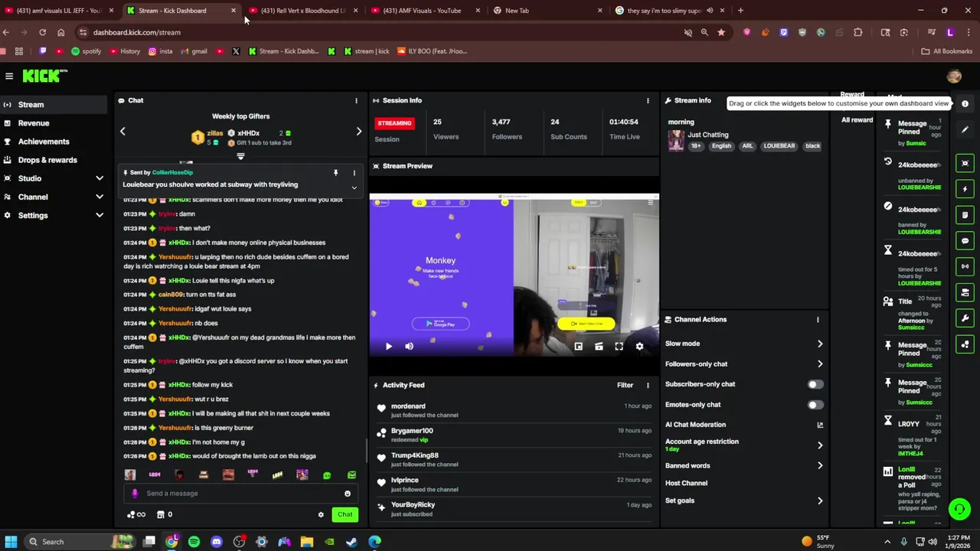Viewport: 980px width, 551px height.
Task: Select Drops & rewards in the sidebar
Action: (x=54, y=160)
